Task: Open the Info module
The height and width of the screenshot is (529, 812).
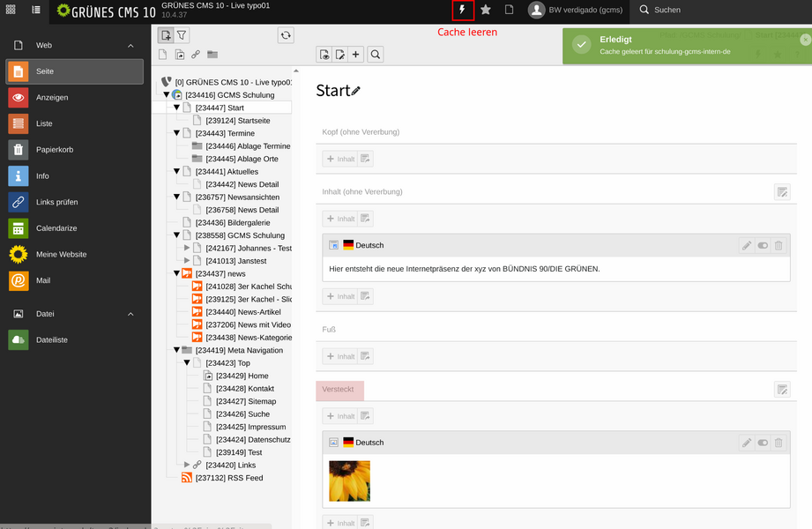Action: click(75, 176)
